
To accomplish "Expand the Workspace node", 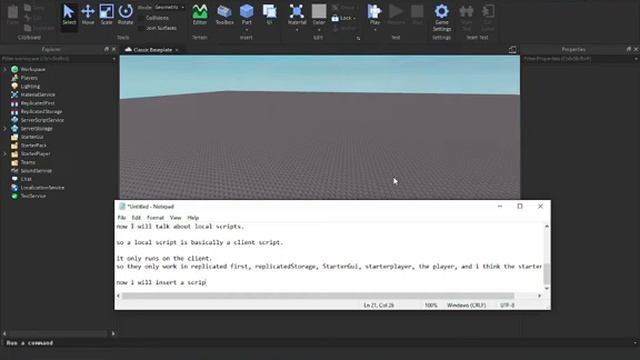I will (x=5, y=69).
